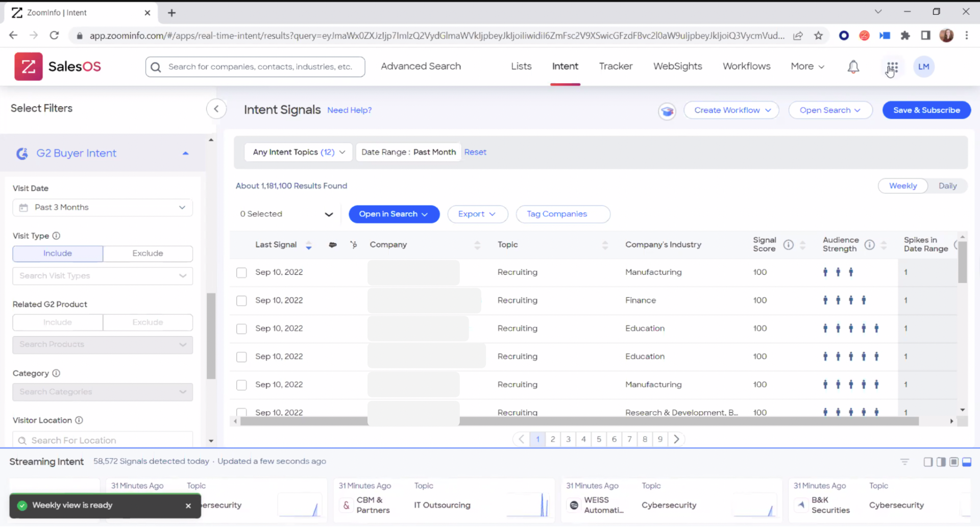The width and height of the screenshot is (980, 530).
Task: Show info about Signal Score column
Action: point(789,245)
